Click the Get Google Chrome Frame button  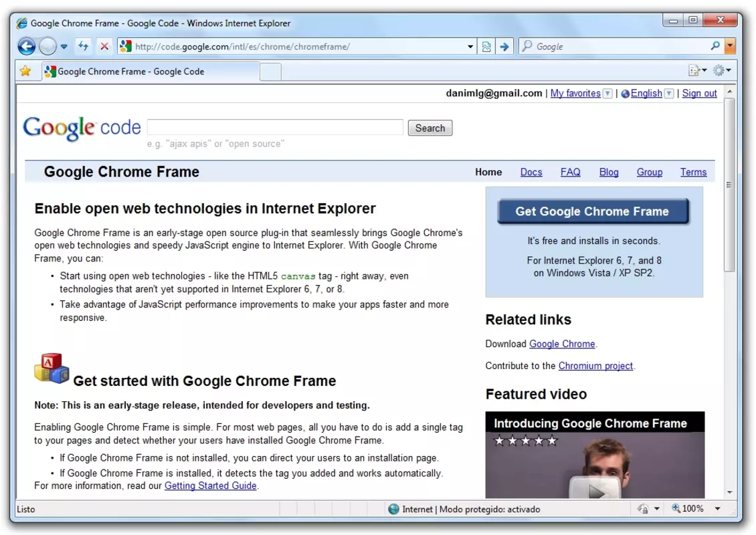(x=593, y=211)
